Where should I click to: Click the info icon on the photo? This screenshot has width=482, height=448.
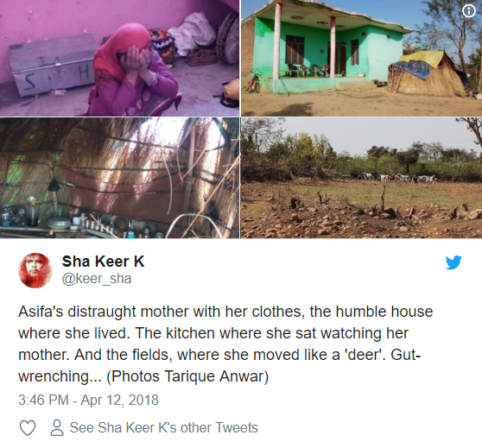pos(469,11)
